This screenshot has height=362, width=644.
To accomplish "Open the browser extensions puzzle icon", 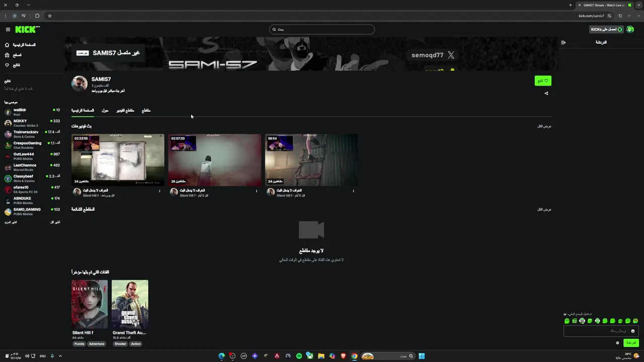I will tap(37, 16).
